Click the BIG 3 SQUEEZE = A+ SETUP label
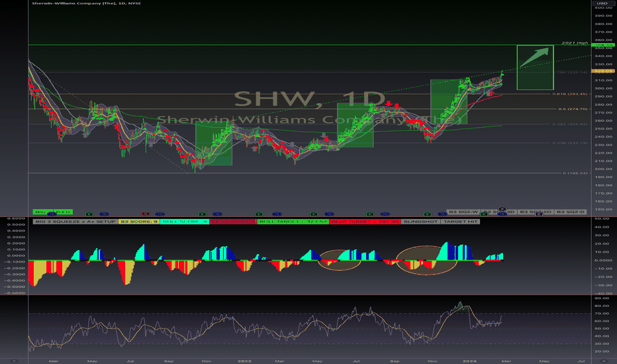 (75, 222)
